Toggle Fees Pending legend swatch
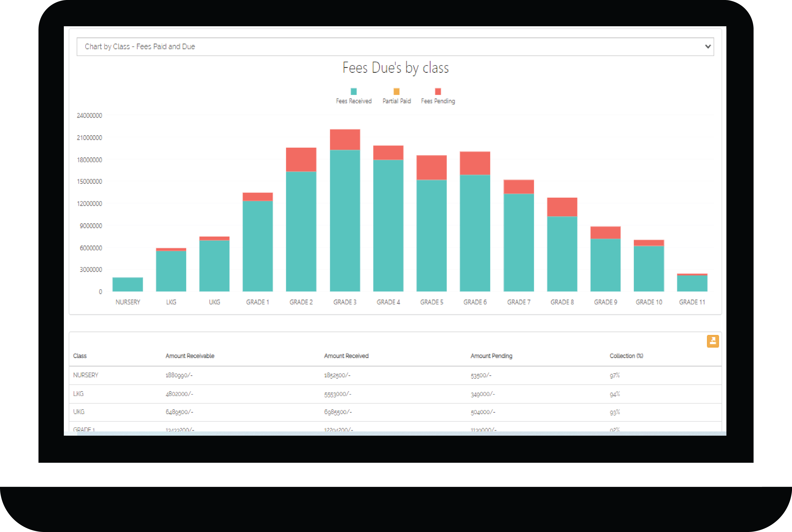Image resolution: width=792 pixels, height=532 pixels. coord(438,91)
